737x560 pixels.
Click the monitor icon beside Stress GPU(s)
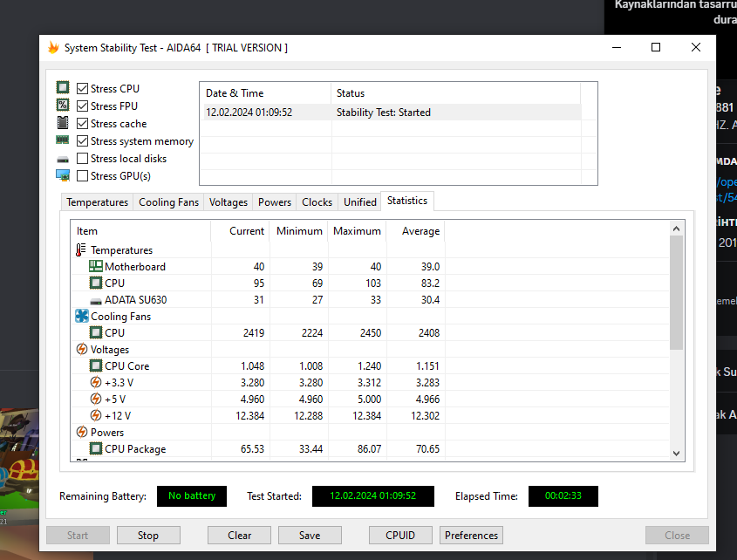(x=63, y=175)
